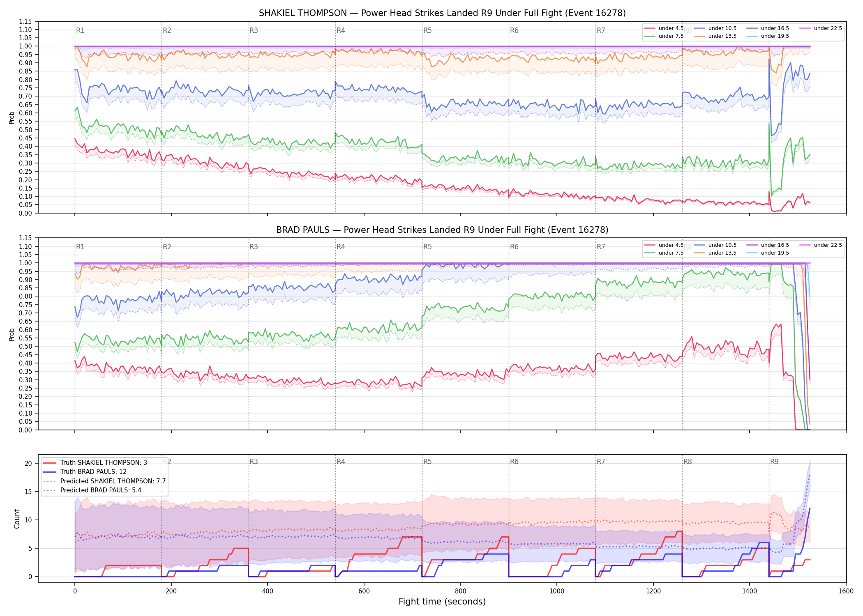The height and width of the screenshot is (616, 863).
Task: Click the BRAD PAULS chart title
Action: tap(442, 230)
